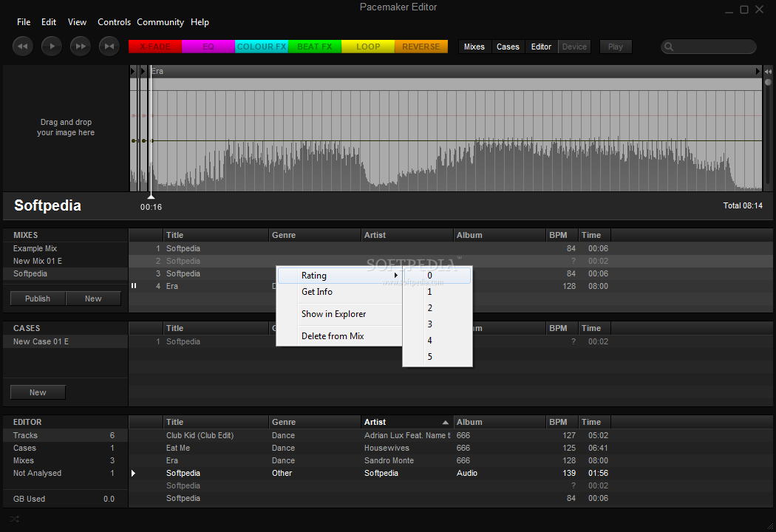Screen dimensions: 776x532
Task: Select Club Kid (Club Edit) track
Action: click(x=451, y=435)
